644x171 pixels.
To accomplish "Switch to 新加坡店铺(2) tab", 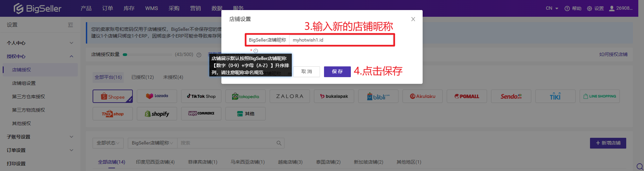I will click(x=368, y=162).
